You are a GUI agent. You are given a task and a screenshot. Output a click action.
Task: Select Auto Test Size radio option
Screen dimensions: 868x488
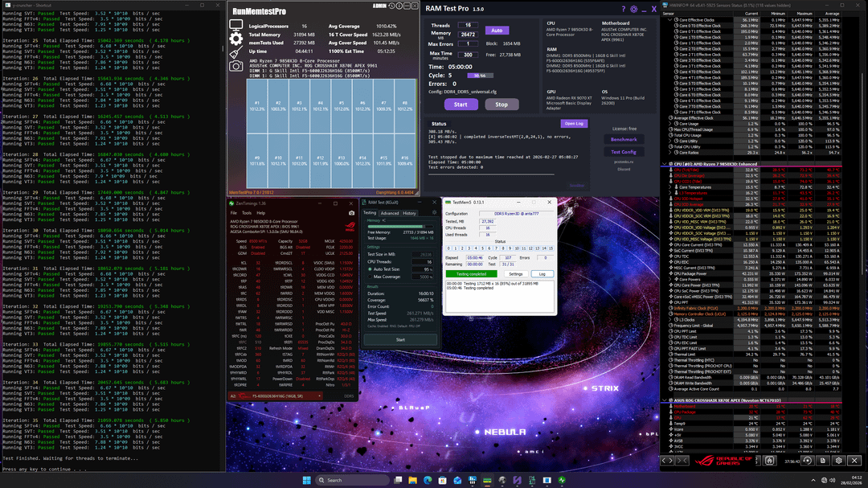coord(368,269)
